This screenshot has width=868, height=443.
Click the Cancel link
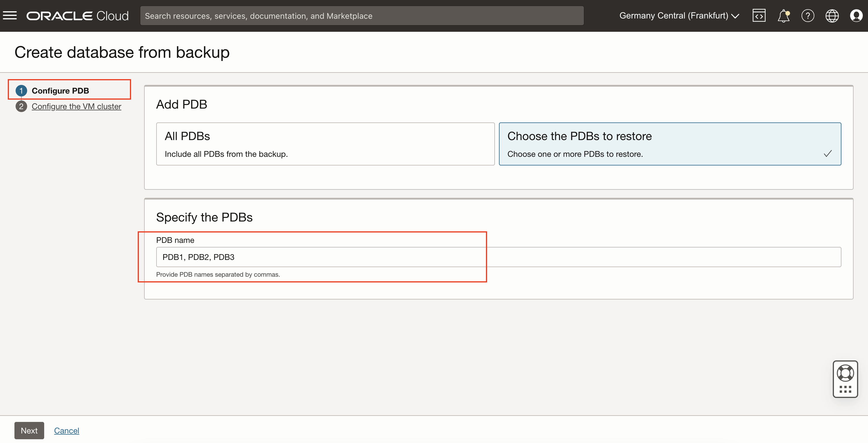point(66,431)
